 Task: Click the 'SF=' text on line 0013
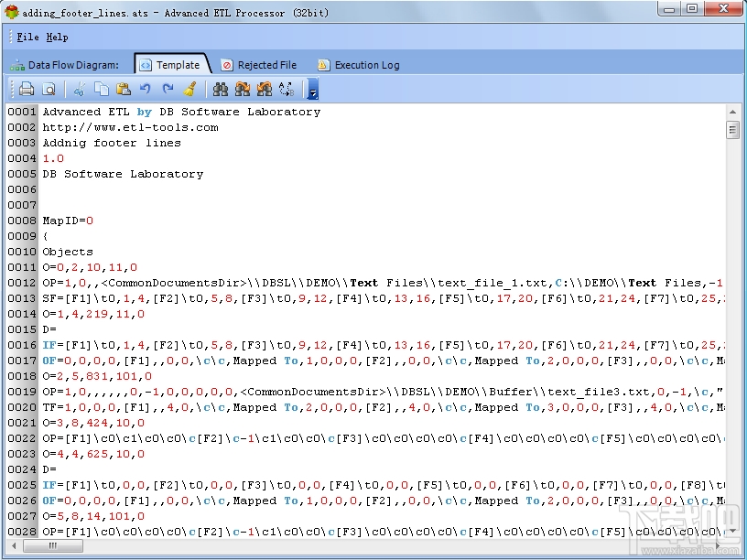click(53, 298)
